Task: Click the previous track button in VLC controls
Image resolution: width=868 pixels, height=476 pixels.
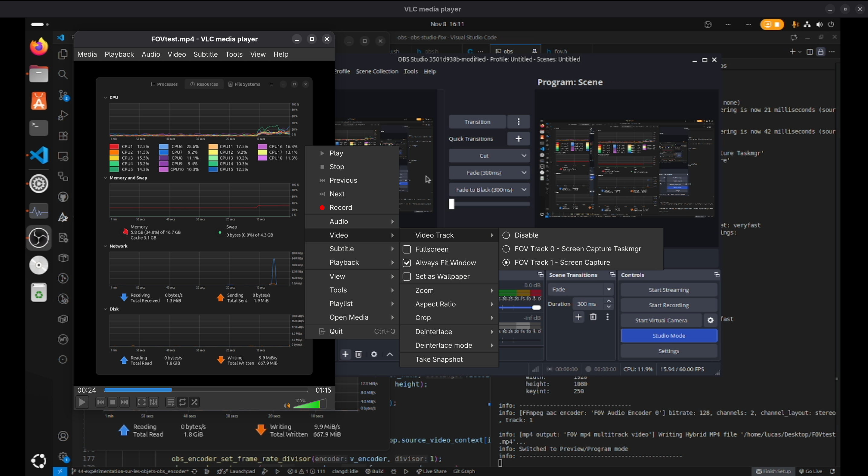Action: (x=100, y=402)
